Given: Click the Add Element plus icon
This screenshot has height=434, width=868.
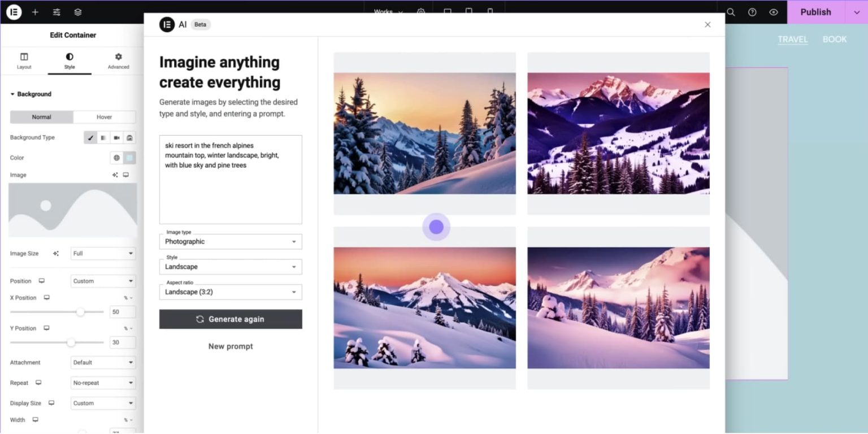Looking at the screenshot, I should [x=35, y=12].
